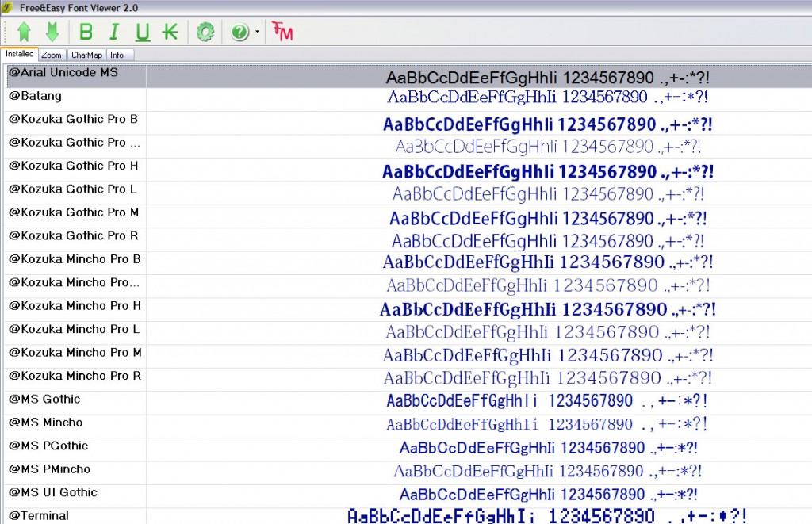Screen dimensions: 812x524
Task: Toggle underline preview with the U icon
Action: pyautogui.click(x=143, y=32)
